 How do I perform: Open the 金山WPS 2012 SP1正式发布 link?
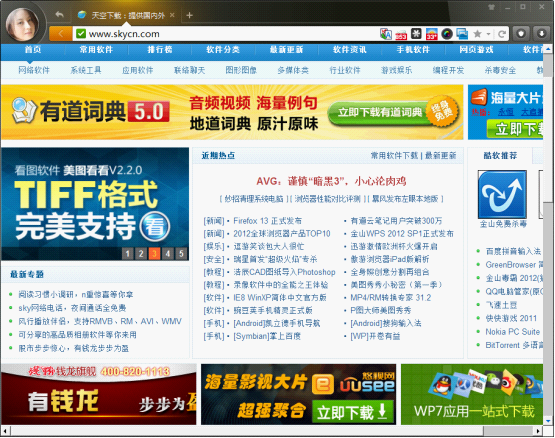tap(402, 234)
